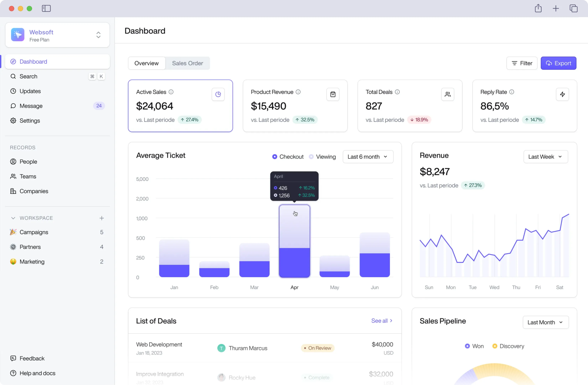The width and height of the screenshot is (588, 385).
Task: Click the Teams people icon
Action: [13, 176]
